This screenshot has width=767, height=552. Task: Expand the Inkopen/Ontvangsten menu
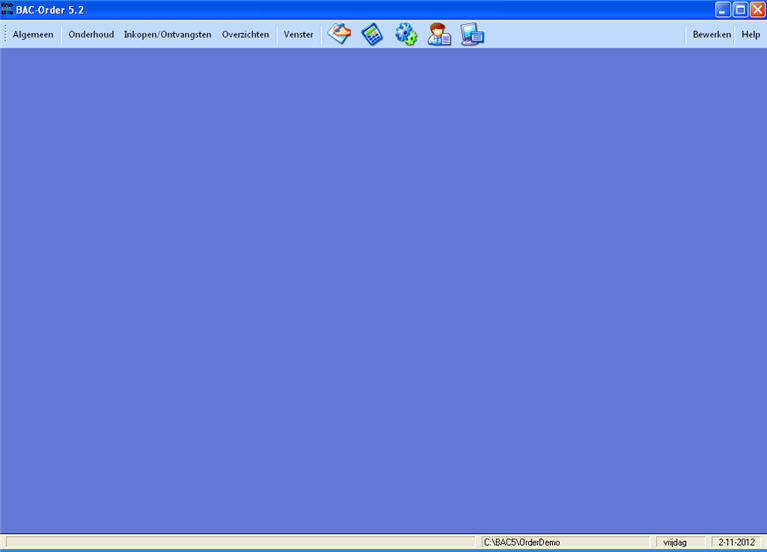coord(167,35)
